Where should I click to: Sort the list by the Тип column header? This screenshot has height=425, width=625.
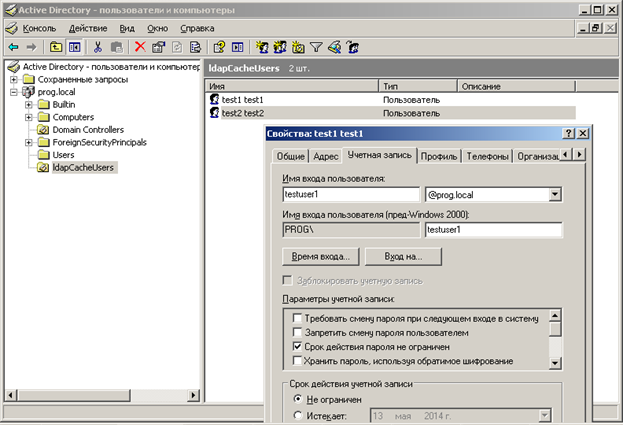[x=418, y=86]
